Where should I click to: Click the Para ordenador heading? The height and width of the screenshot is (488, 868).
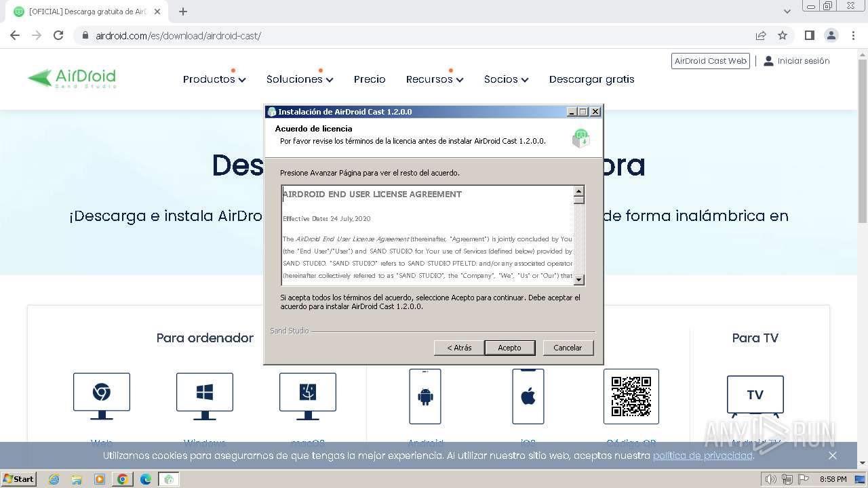click(205, 338)
